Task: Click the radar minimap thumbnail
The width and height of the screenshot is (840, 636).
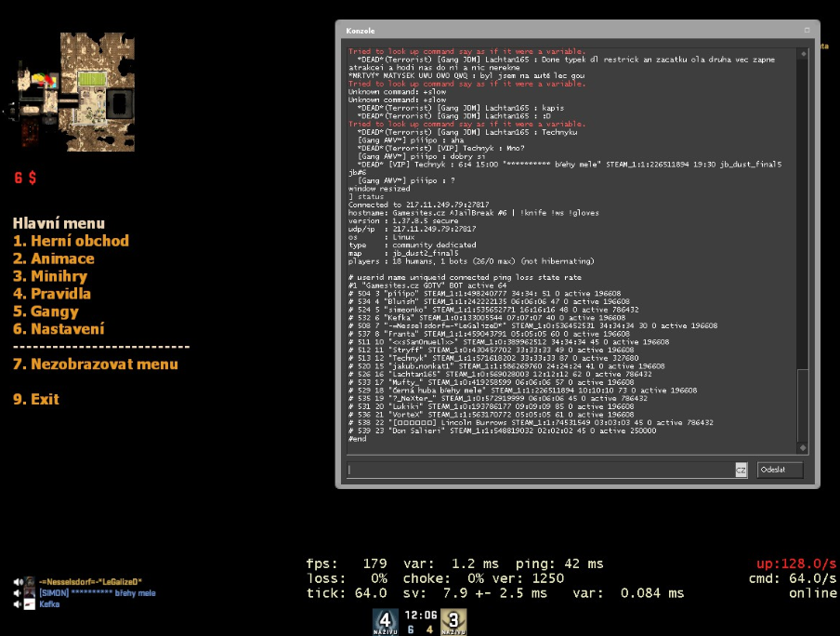Action: point(98,92)
